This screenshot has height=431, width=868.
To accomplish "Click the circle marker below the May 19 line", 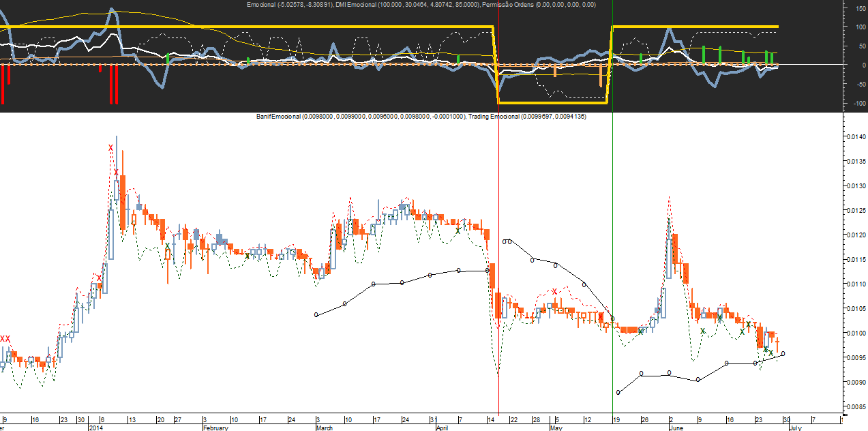I will (x=618, y=392).
